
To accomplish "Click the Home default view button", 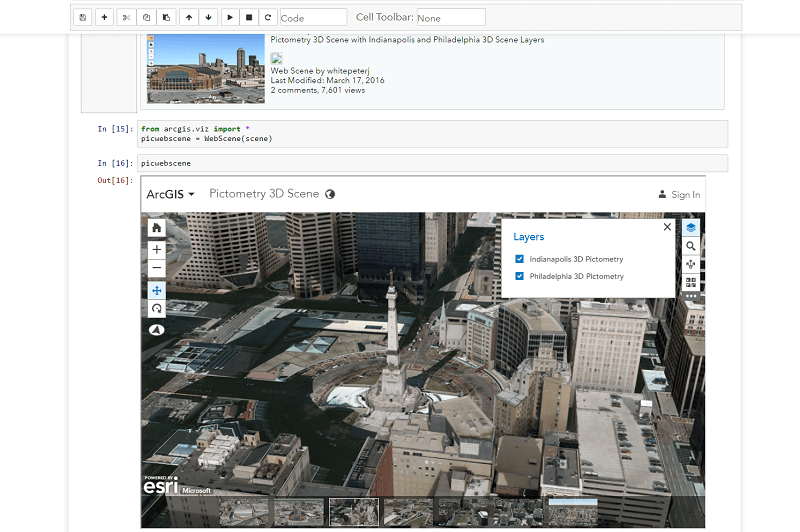I will (157, 227).
